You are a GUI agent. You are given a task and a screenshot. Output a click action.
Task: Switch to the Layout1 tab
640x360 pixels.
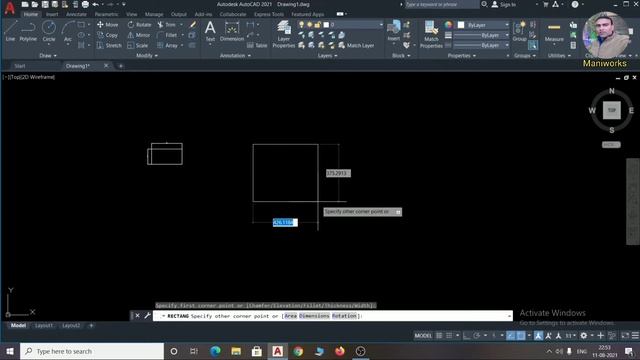(44, 325)
